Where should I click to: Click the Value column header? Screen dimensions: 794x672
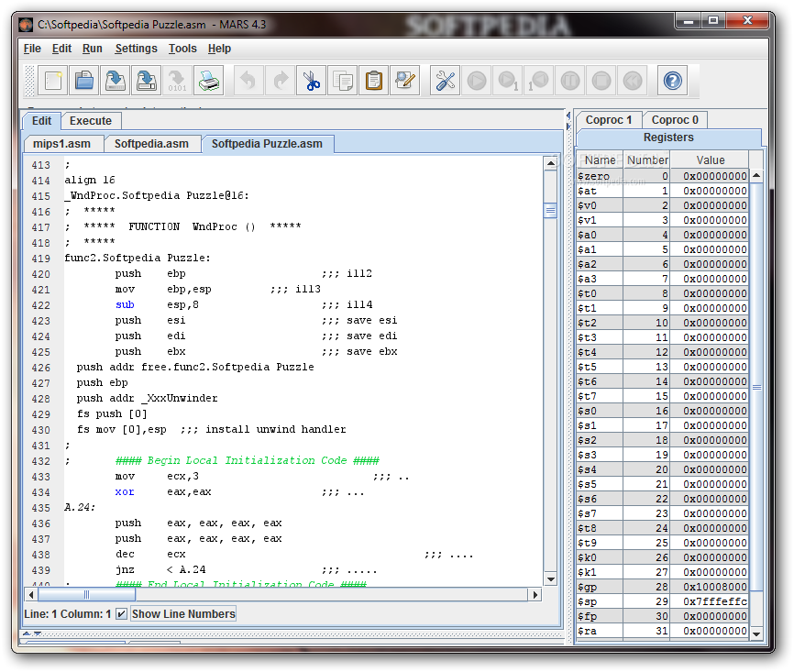(x=710, y=160)
